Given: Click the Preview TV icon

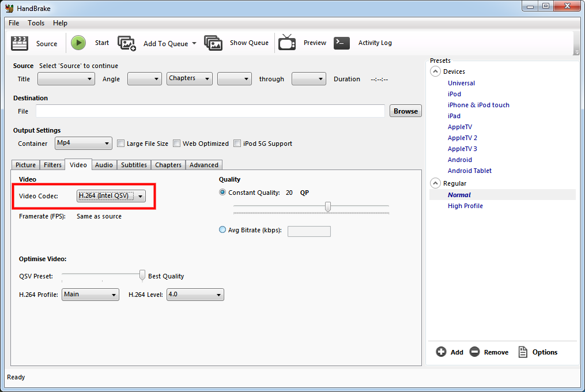Looking at the screenshot, I should pos(287,42).
